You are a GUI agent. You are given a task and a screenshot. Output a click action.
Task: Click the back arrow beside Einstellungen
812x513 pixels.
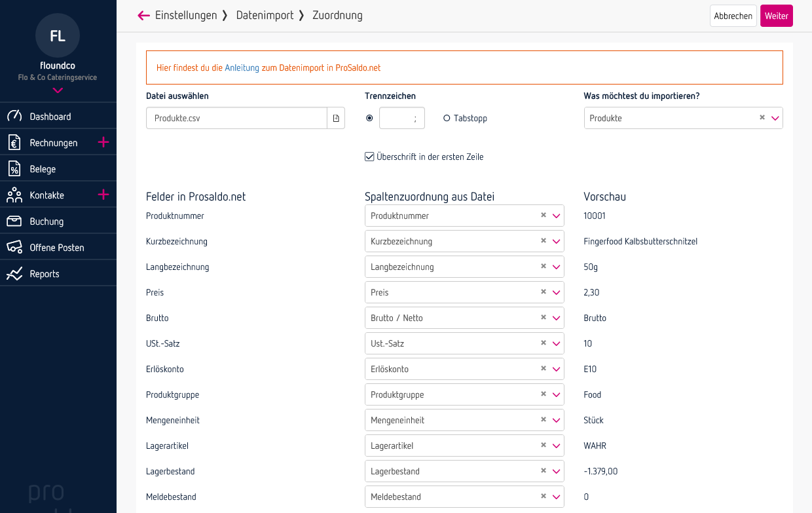pos(143,16)
